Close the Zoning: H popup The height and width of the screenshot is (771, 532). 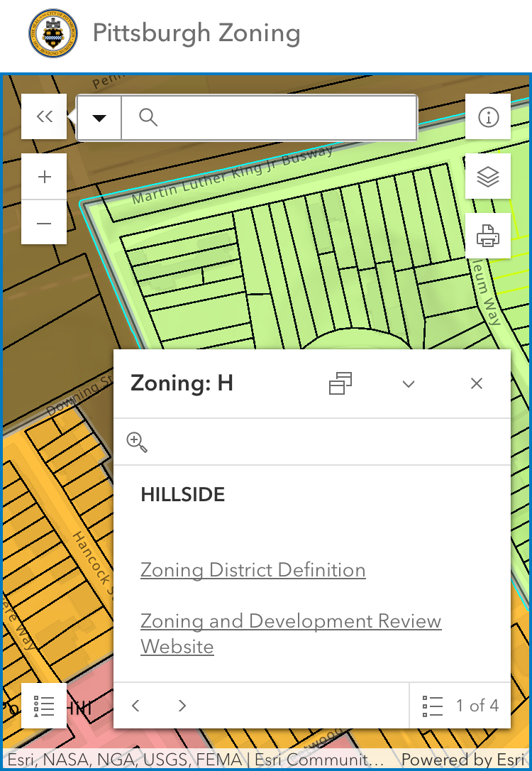477,384
